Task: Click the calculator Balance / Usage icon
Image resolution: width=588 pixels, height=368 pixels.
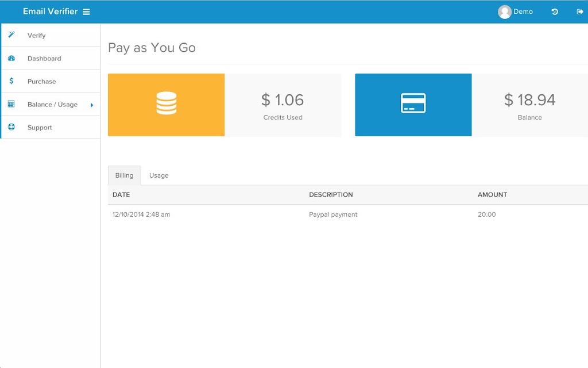Action: click(x=11, y=104)
